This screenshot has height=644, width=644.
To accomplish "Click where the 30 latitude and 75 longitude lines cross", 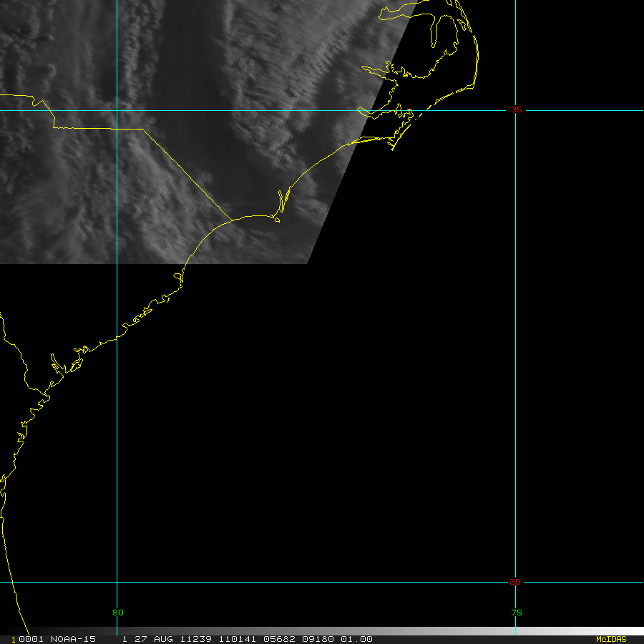I will 516,582.
